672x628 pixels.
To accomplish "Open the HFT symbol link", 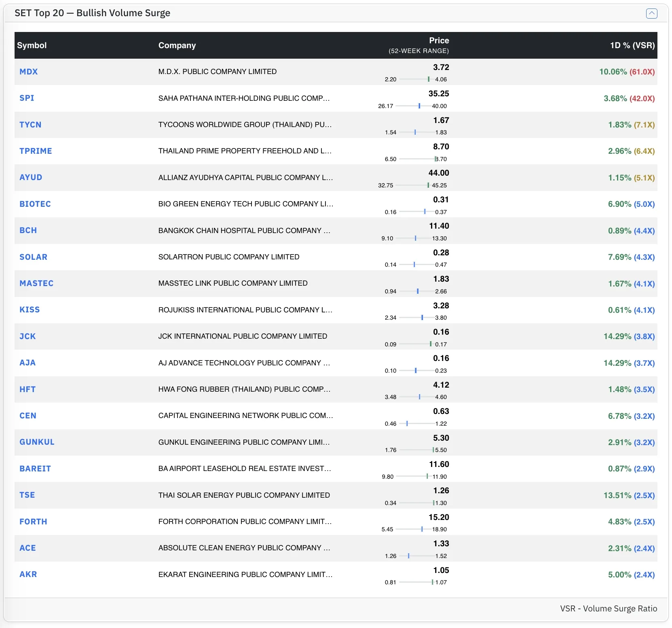I will [27, 389].
